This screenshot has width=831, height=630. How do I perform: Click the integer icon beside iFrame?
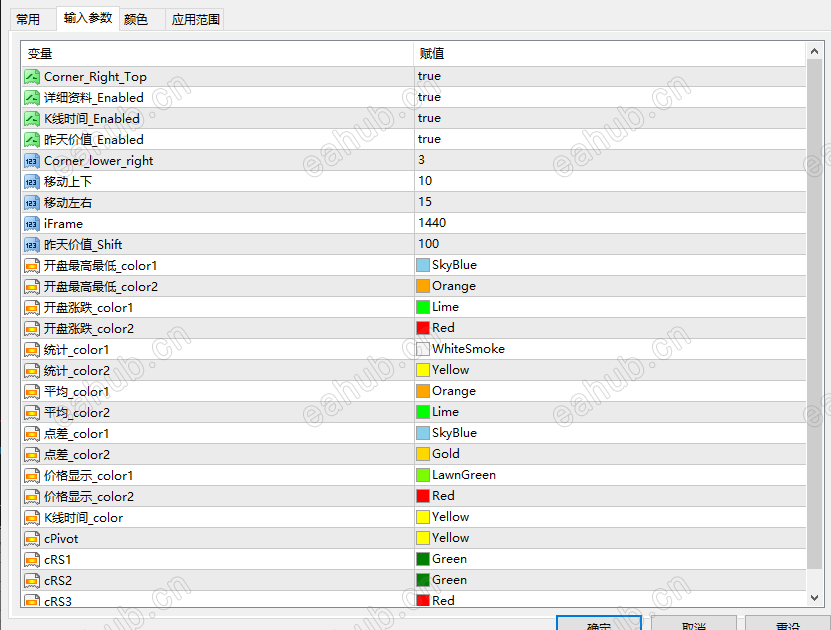[x=32, y=224]
